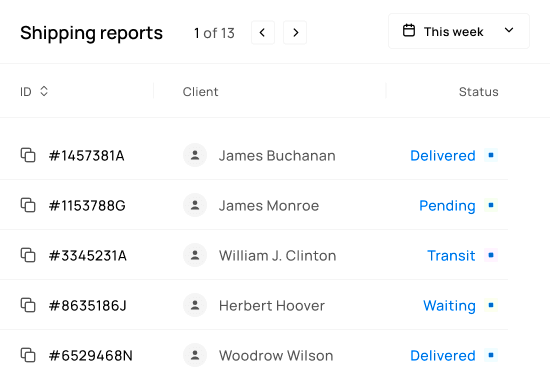
Task: Go to next page of reports
Action: pos(295,33)
